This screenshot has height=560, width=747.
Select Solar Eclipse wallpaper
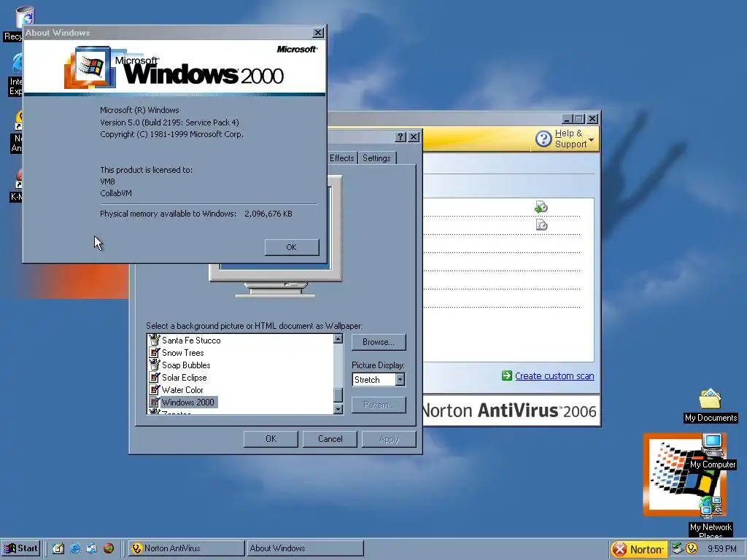pos(185,378)
